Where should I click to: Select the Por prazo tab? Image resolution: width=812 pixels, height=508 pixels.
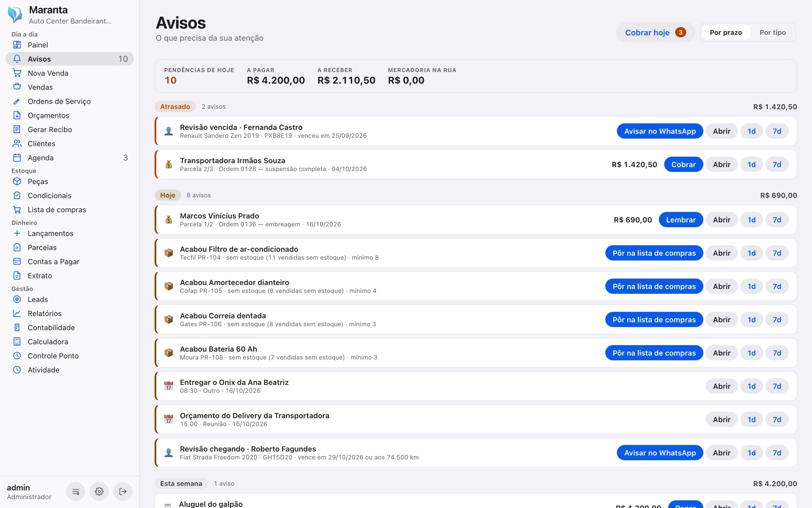point(725,33)
